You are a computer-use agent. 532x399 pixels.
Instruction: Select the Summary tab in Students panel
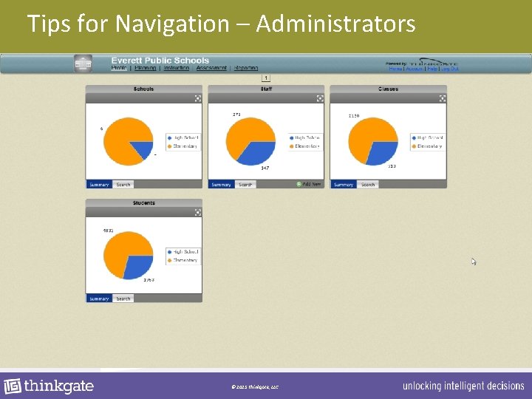pyautogui.click(x=99, y=299)
